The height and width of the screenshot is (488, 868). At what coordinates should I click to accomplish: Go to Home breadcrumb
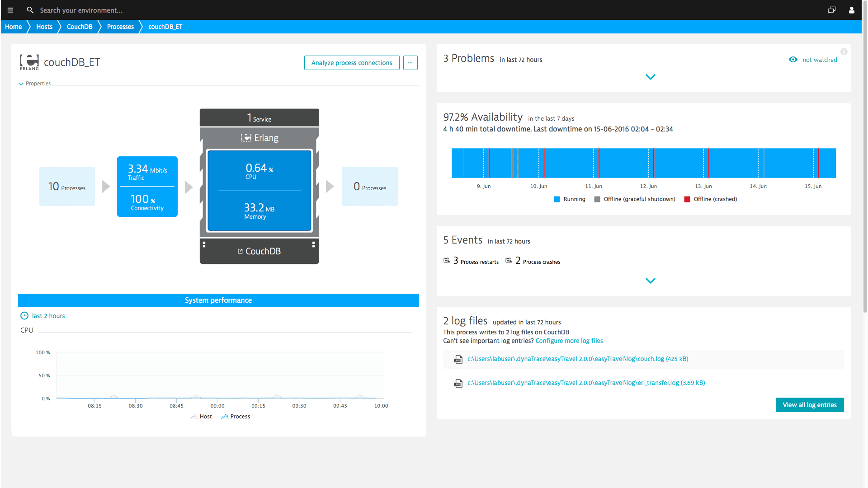point(14,27)
